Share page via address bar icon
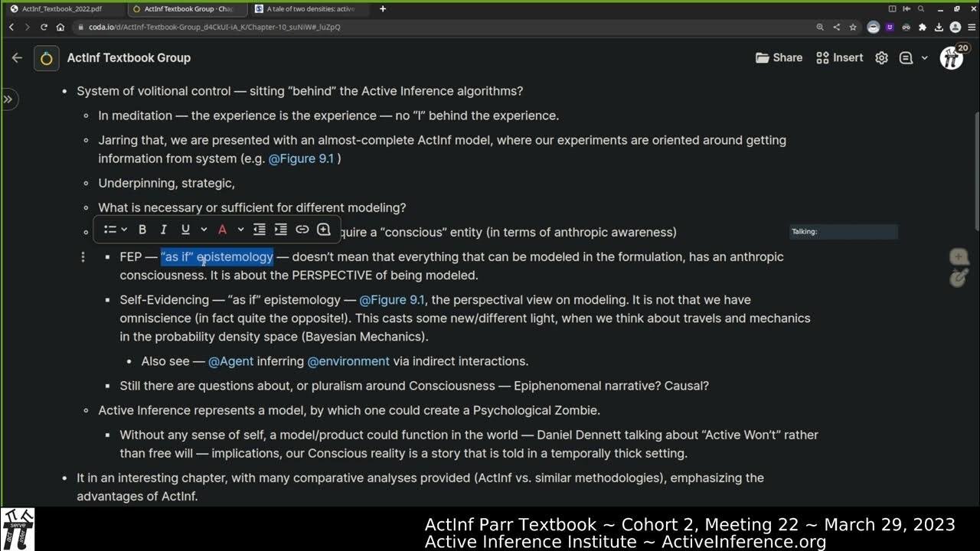The image size is (980, 551). pyautogui.click(x=836, y=27)
